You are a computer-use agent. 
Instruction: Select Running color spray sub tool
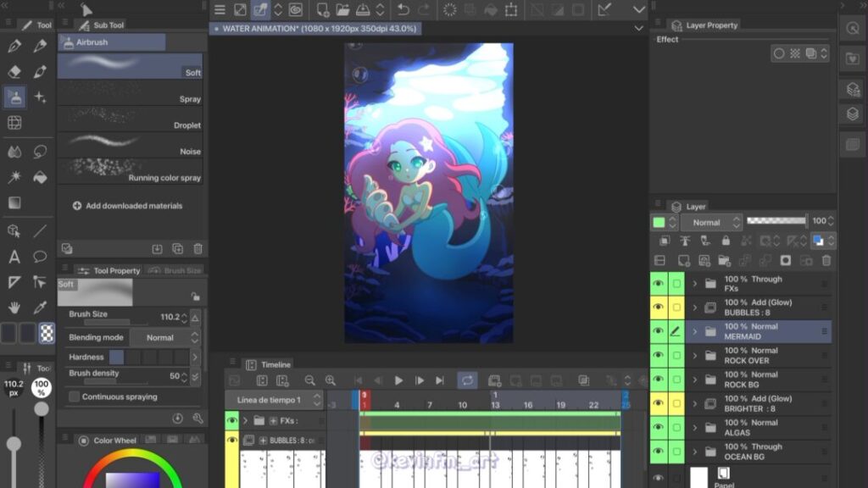point(130,171)
